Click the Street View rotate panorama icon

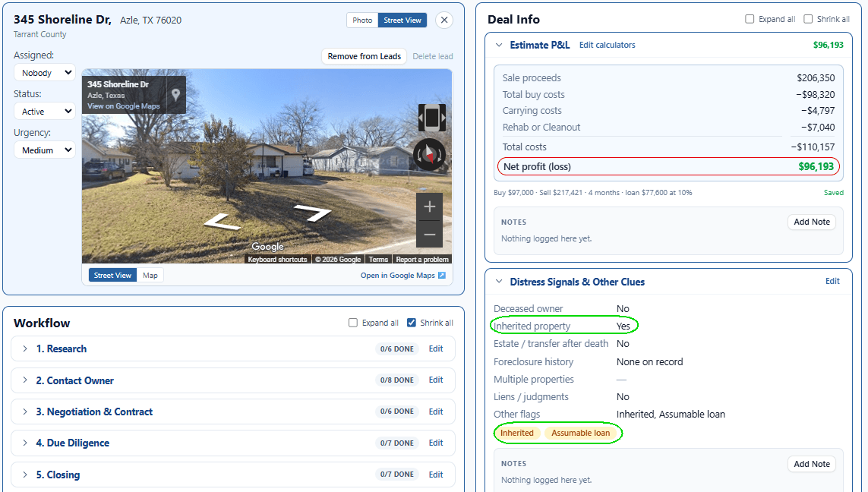432,118
